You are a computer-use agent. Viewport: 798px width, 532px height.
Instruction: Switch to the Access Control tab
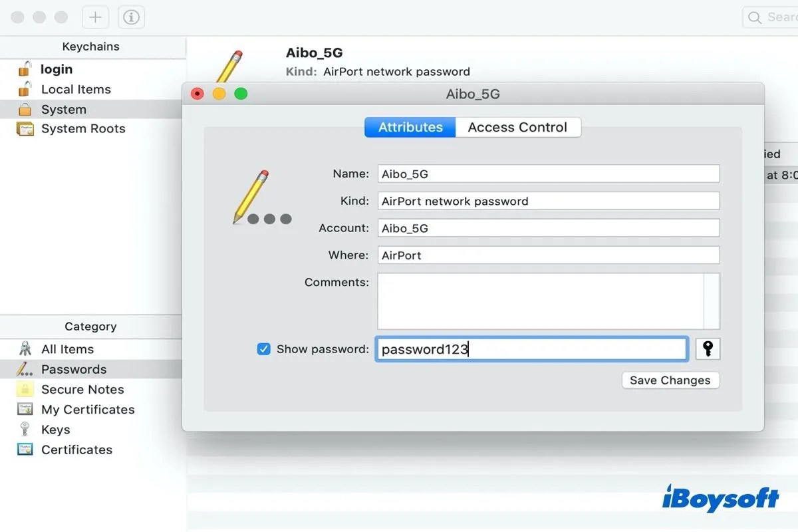518,127
